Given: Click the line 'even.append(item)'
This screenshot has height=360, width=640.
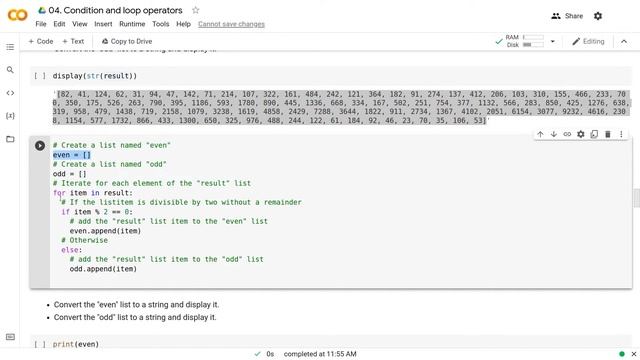Looking at the screenshot, I should click(x=105, y=231).
